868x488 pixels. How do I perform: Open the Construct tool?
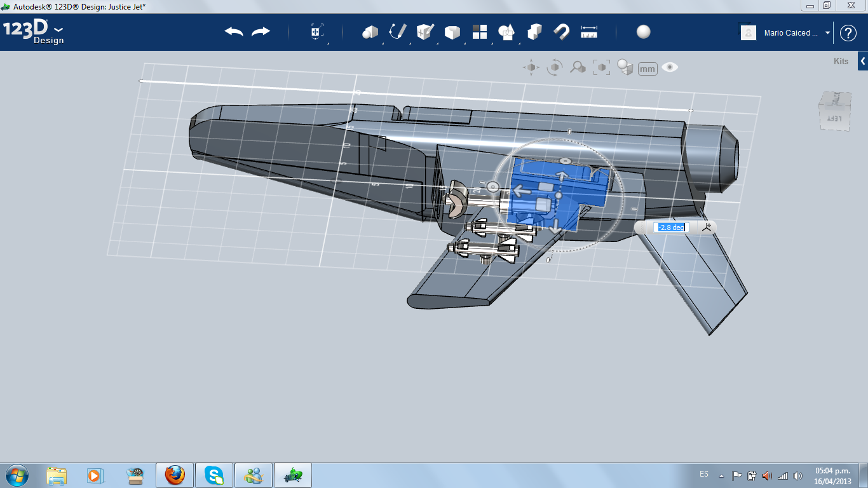coord(425,32)
